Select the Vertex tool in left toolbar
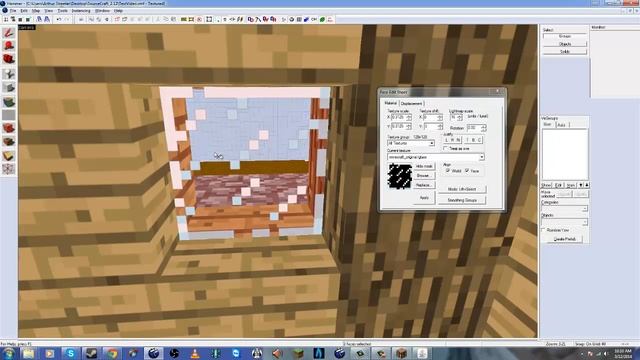 [x=9, y=169]
